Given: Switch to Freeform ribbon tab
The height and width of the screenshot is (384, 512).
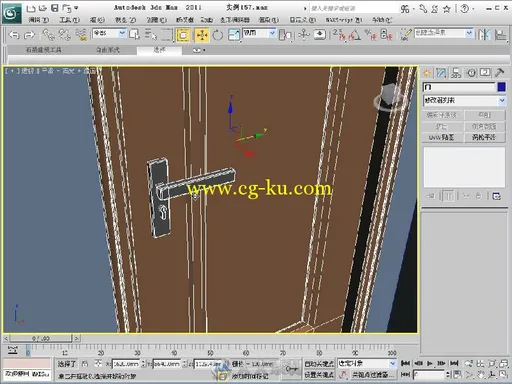Looking at the screenshot, I should click(x=108, y=50).
